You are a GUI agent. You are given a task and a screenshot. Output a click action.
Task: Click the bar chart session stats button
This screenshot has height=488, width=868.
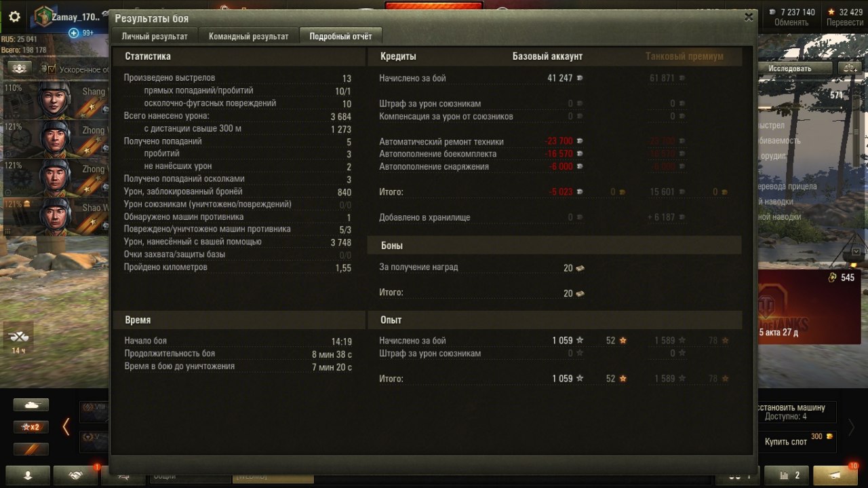point(787,476)
